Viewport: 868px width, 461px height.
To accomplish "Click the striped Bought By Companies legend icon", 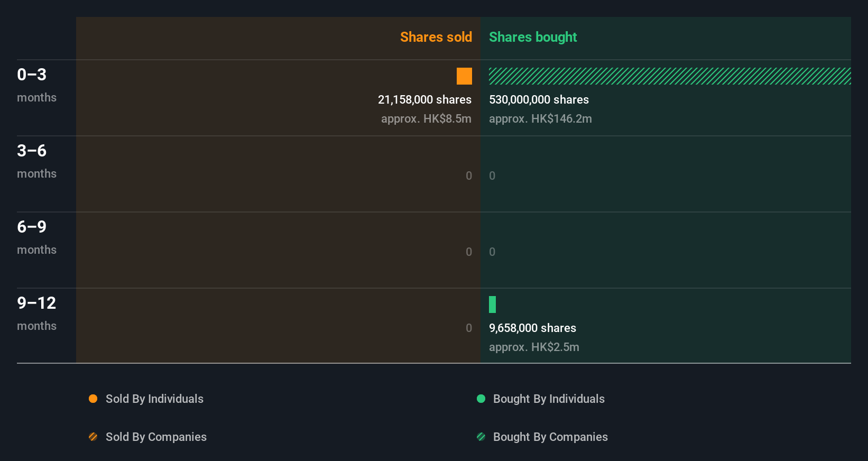I will tap(481, 437).
